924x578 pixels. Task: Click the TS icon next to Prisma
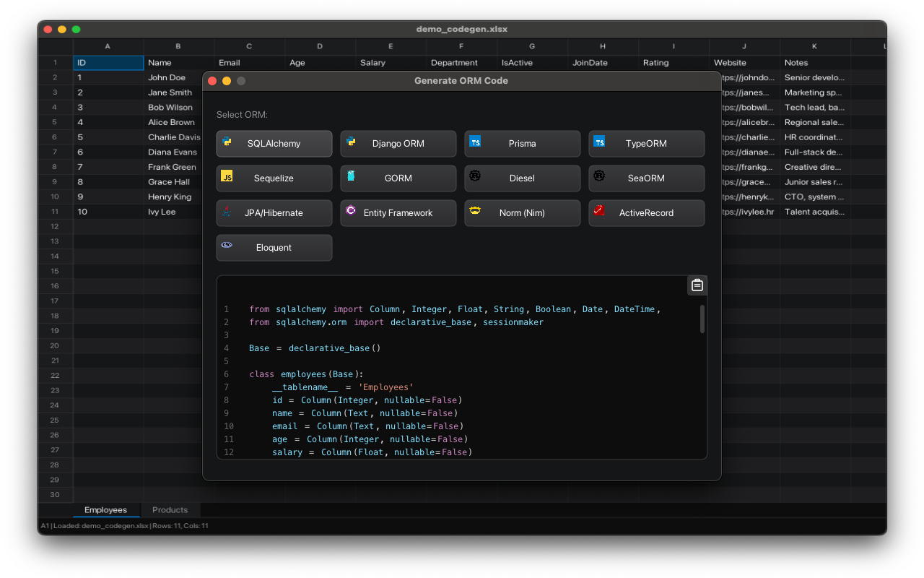pos(475,142)
